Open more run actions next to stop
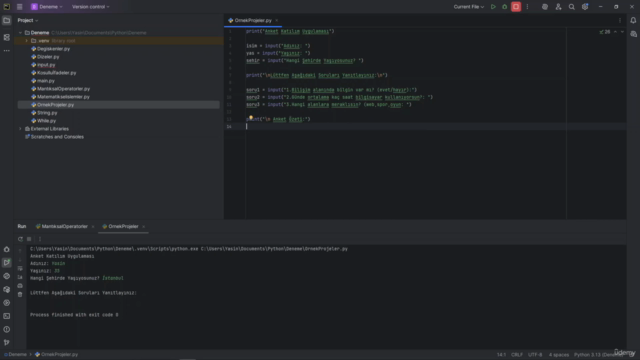Viewport: 640px width, 360px height. click(527, 7)
